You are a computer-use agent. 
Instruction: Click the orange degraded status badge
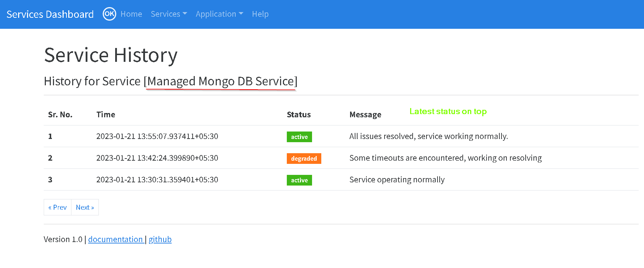[304, 159]
